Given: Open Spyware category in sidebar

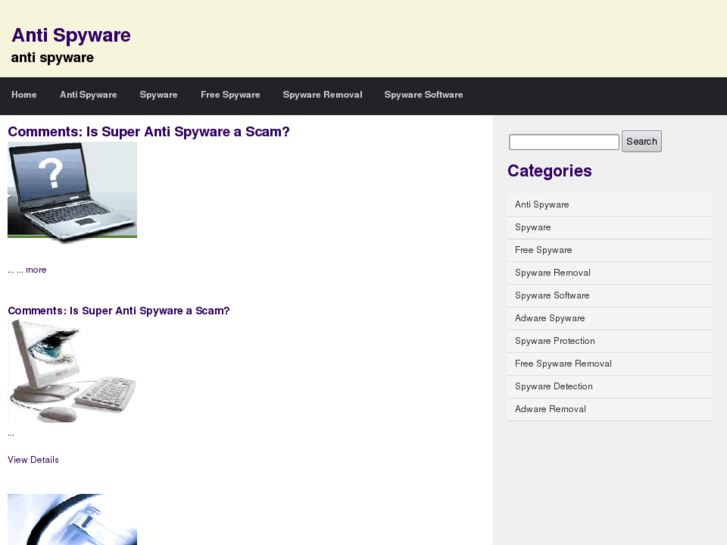Looking at the screenshot, I should (x=609, y=227).
